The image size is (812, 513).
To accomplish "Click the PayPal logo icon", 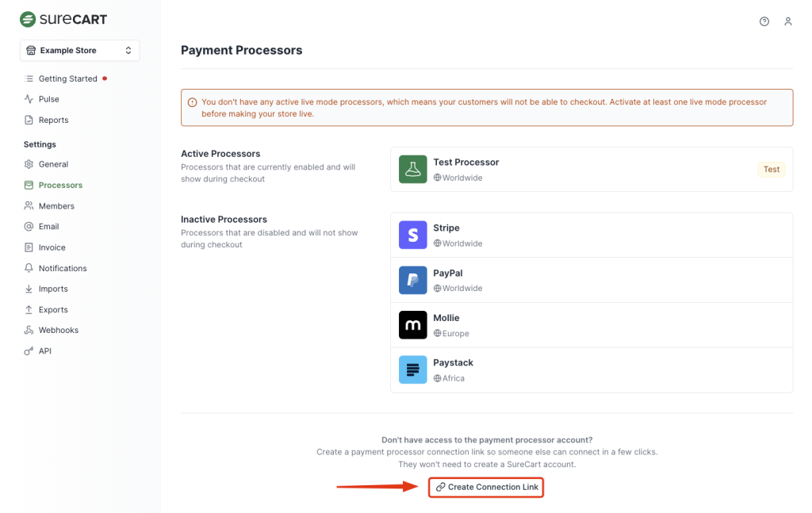I will [x=413, y=280].
